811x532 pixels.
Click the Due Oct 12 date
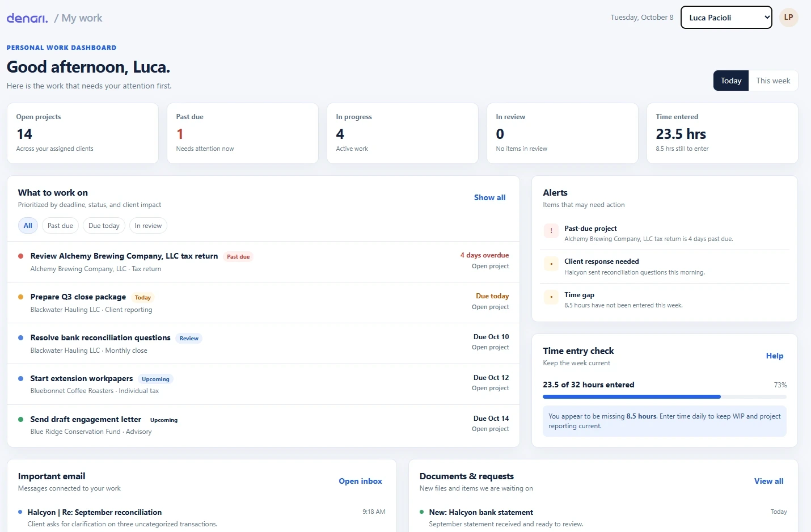[x=491, y=378]
